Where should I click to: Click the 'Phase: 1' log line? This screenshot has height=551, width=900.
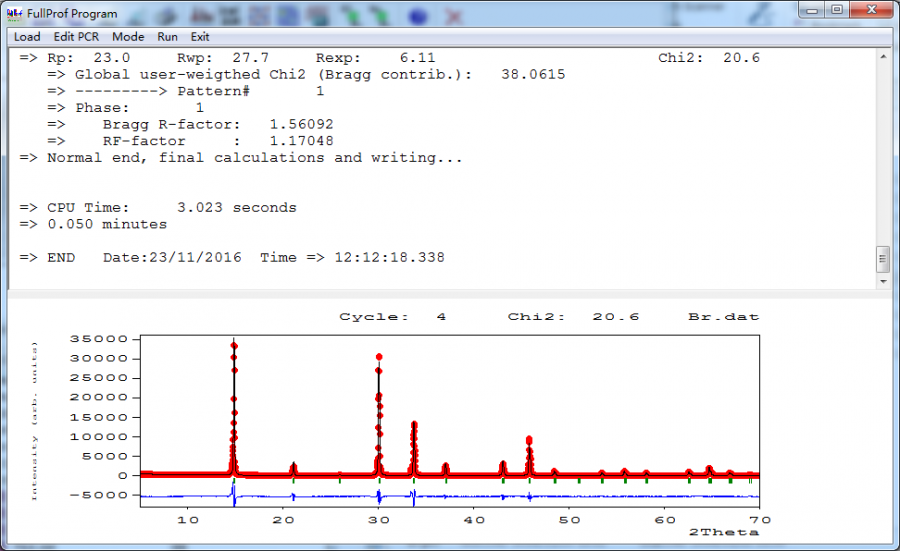tap(126, 108)
